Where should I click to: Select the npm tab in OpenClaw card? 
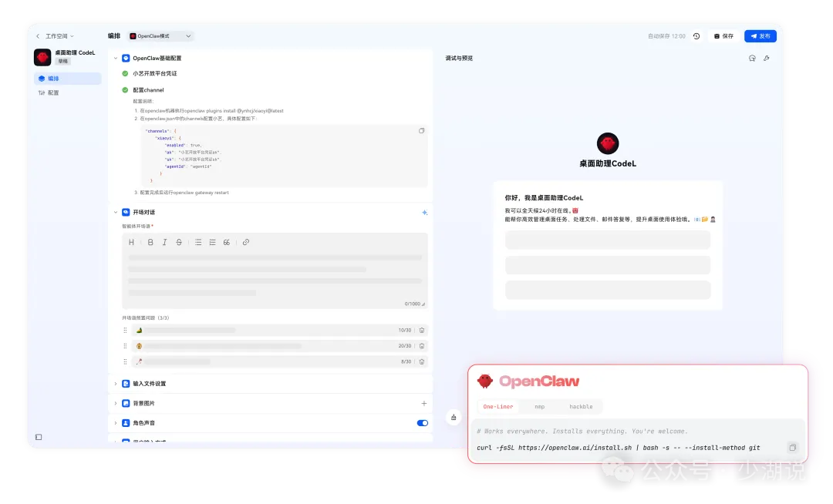pos(540,407)
